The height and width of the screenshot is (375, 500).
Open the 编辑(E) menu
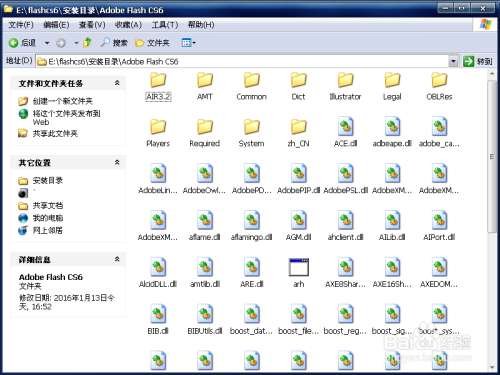(56, 25)
